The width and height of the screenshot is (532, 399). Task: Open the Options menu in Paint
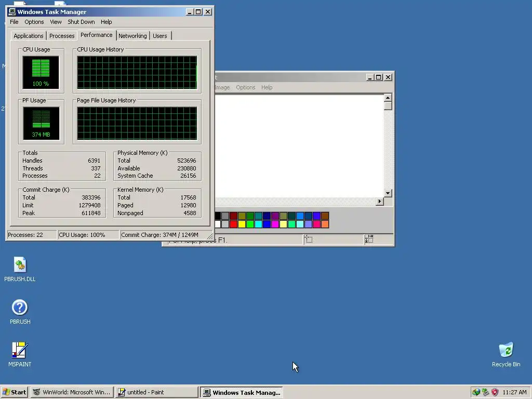point(246,87)
